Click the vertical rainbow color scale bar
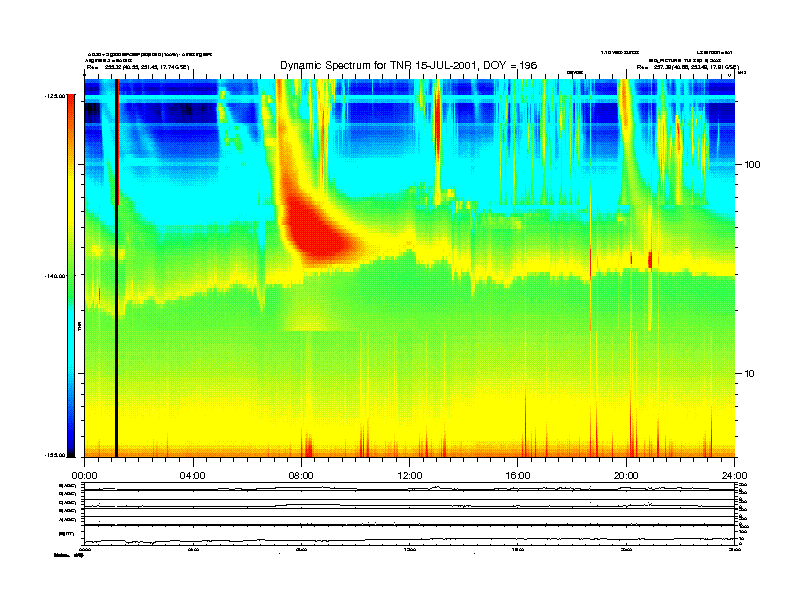792x612 pixels. tap(71, 275)
